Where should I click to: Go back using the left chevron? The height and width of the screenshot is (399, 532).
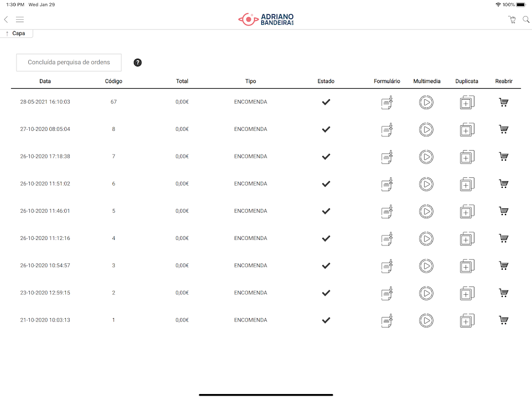6,19
